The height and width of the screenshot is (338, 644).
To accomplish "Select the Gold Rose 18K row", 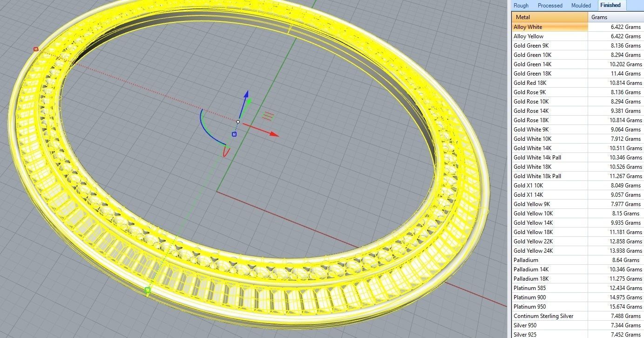I will pos(577,120).
